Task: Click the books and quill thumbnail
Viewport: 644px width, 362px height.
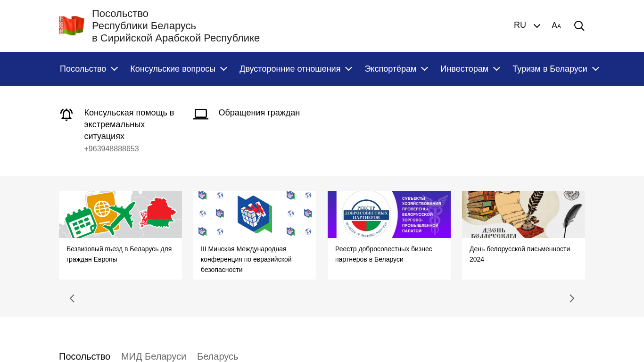Action: 523,214
